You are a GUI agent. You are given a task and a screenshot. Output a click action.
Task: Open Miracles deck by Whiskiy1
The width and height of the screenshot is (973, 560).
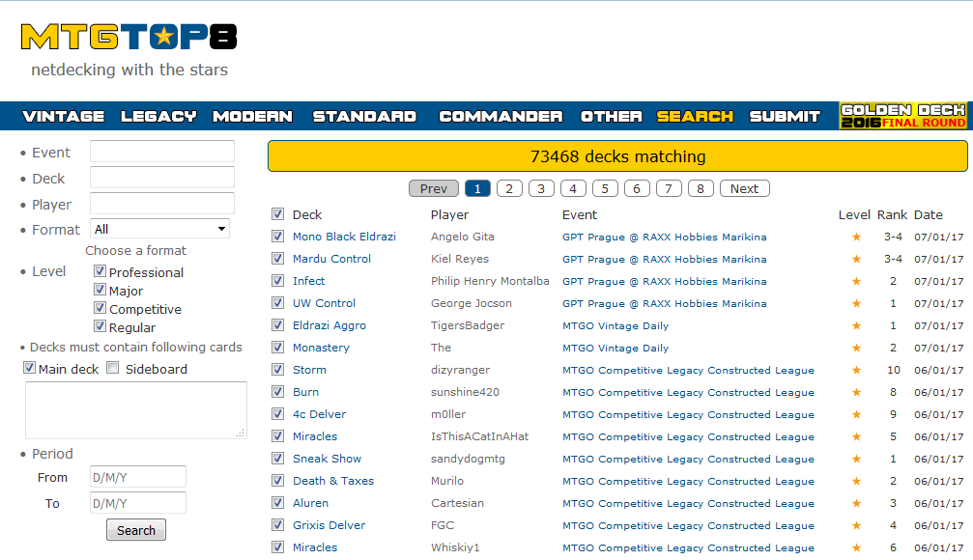tap(315, 547)
